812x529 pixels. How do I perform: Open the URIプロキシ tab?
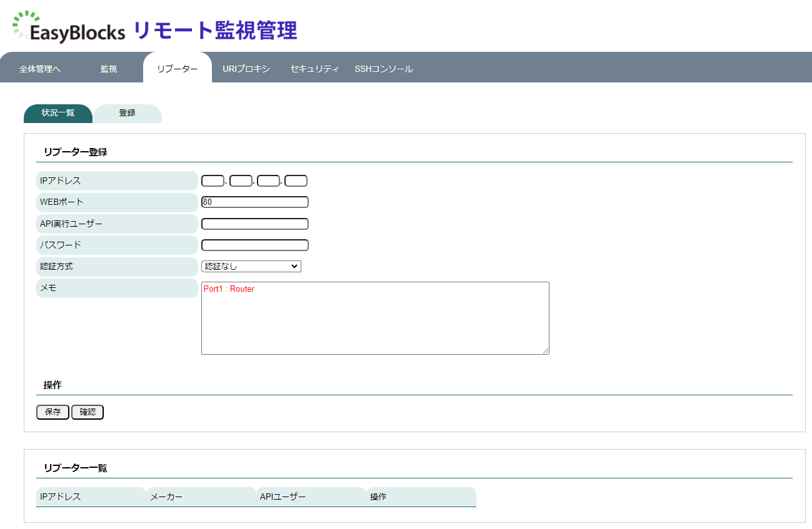click(x=246, y=69)
